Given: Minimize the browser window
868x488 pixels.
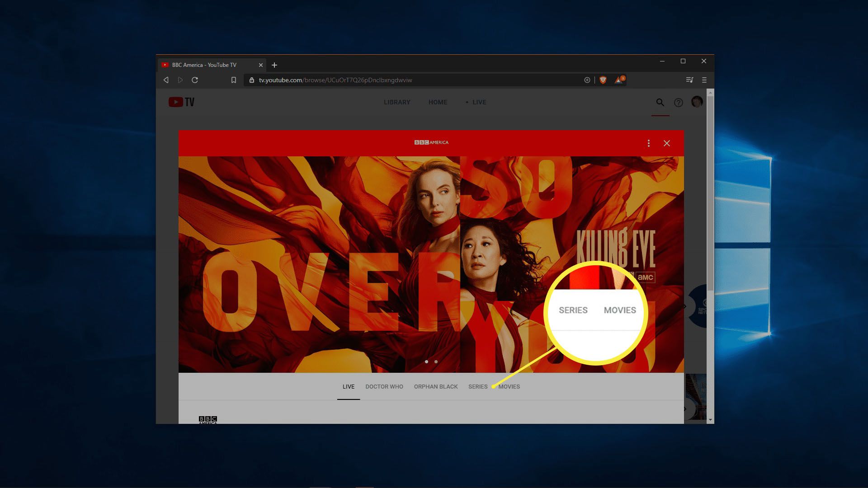Looking at the screenshot, I should (662, 61).
